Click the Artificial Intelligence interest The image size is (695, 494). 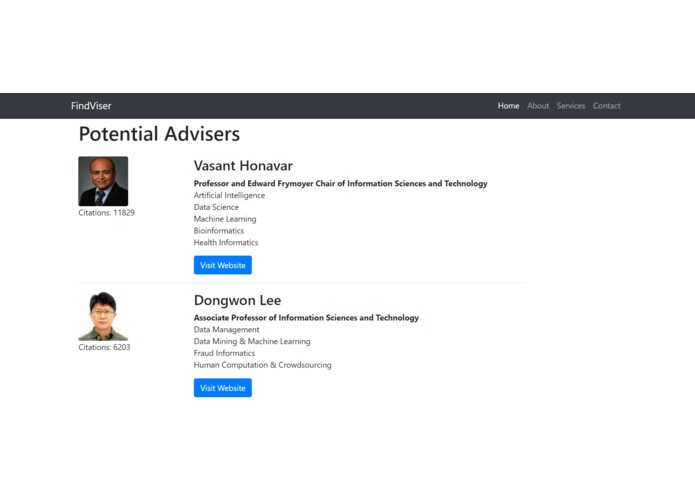coord(229,195)
